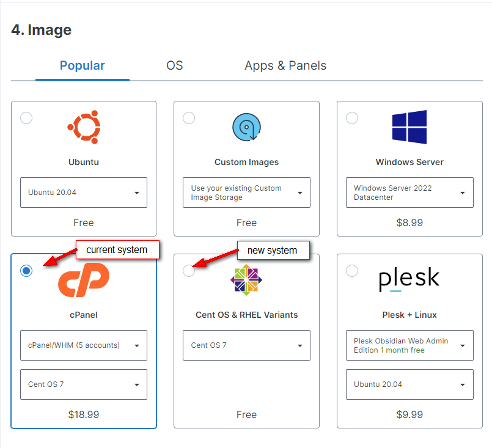This screenshot has height=448, width=492.
Task: Click the Ubuntu logo icon
Action: [84, 127]
